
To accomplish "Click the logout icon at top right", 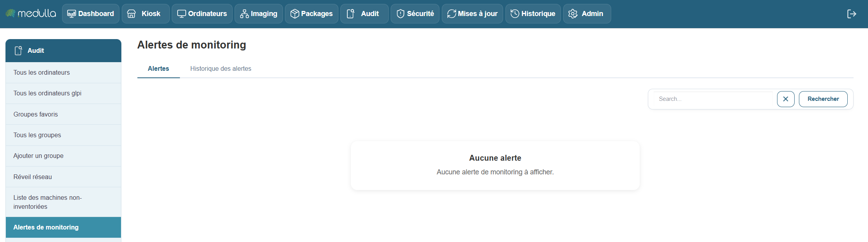I will click(x=851, y=14).
